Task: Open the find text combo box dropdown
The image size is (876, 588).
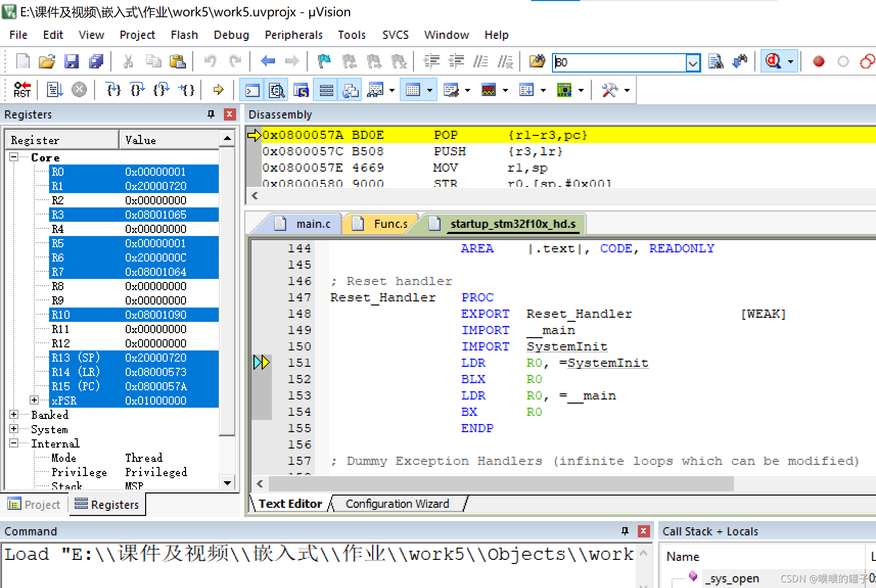Action: (693, 62)
